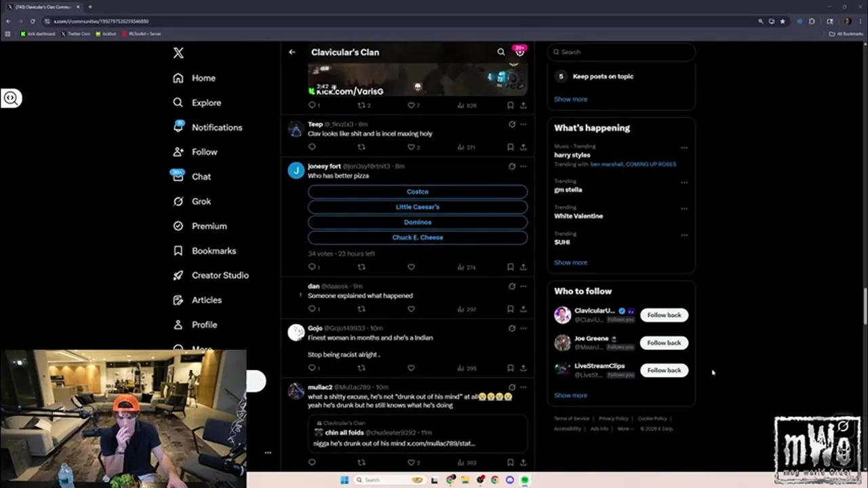
Task: Follow back LiveStreamClips
Action: 664,370
